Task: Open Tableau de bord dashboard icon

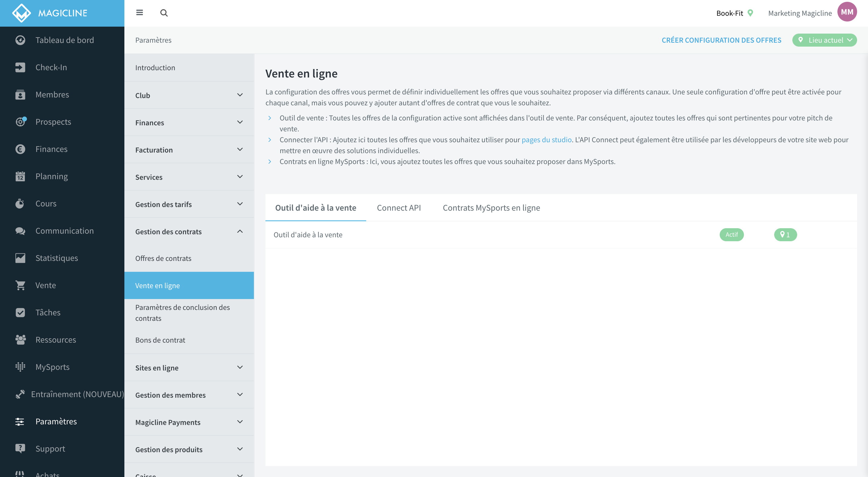Action: point(20,40)
